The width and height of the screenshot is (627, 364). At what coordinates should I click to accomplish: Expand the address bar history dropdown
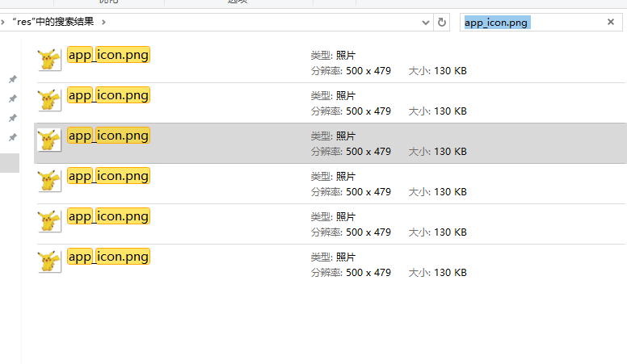426,23
